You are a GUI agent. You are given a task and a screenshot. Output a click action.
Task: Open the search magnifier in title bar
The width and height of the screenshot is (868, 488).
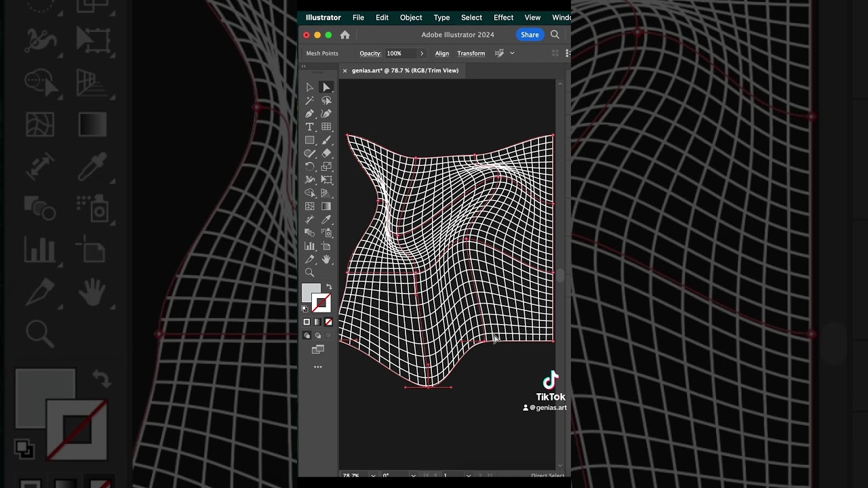555,35
